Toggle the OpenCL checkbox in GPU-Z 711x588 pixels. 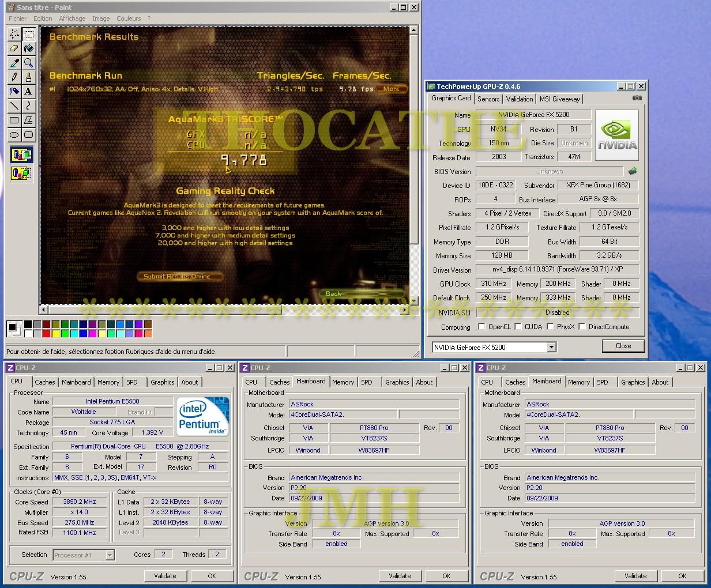[481, 327]
